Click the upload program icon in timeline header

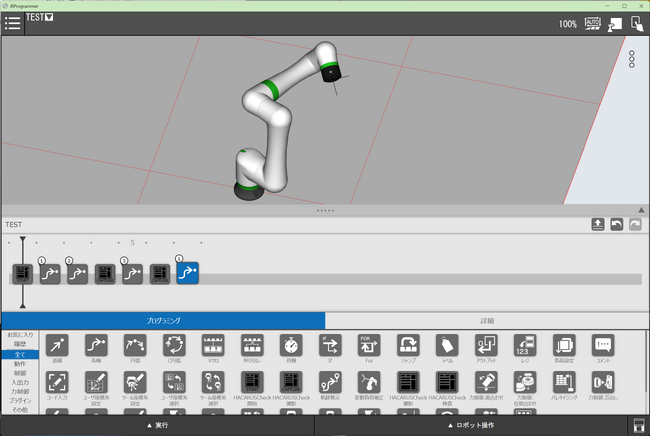pyautogui.click(x=597, y=225)
